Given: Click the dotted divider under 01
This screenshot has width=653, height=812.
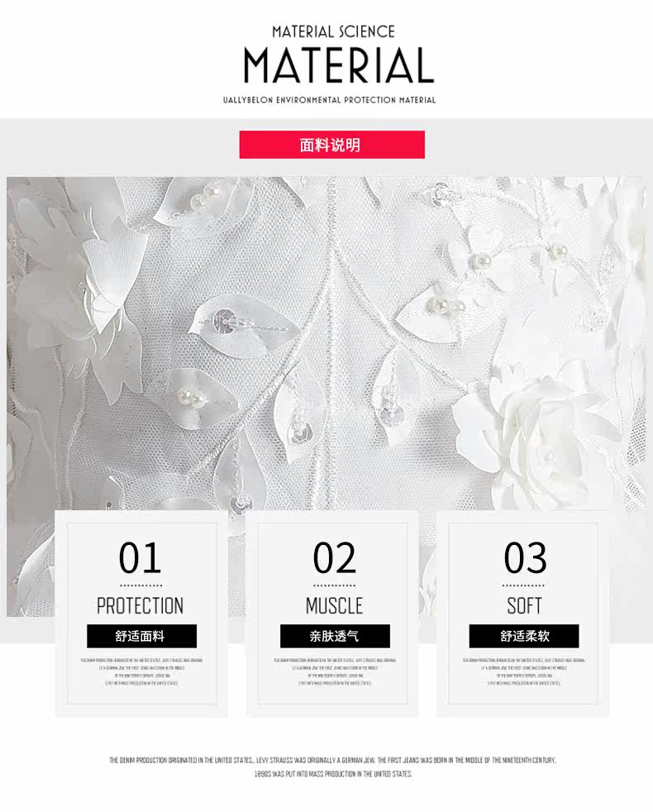Looking at the screenshot, I should tap(141, 585).
